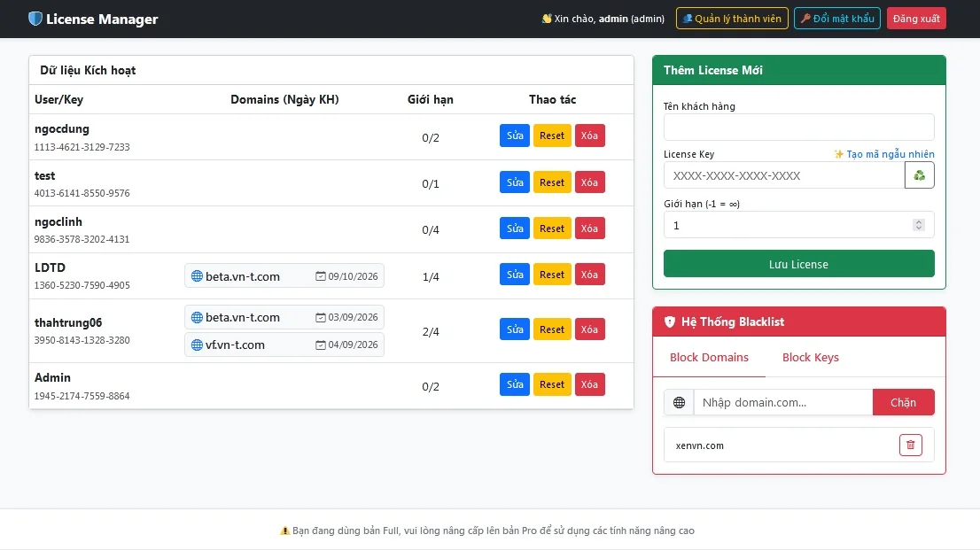This screenshot has height=550, width=980.
Task: Click Xóa for thahtrung06
Action: pos(589,329)
